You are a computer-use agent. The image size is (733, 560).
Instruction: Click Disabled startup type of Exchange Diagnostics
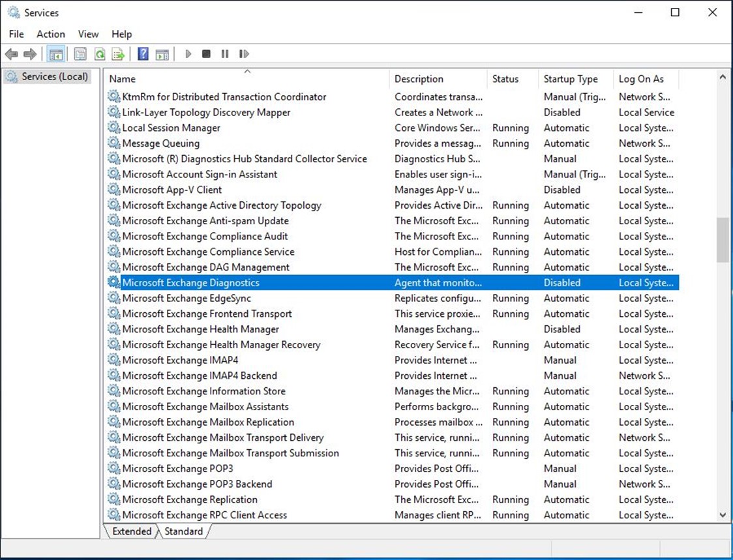[x=562, y=282]
